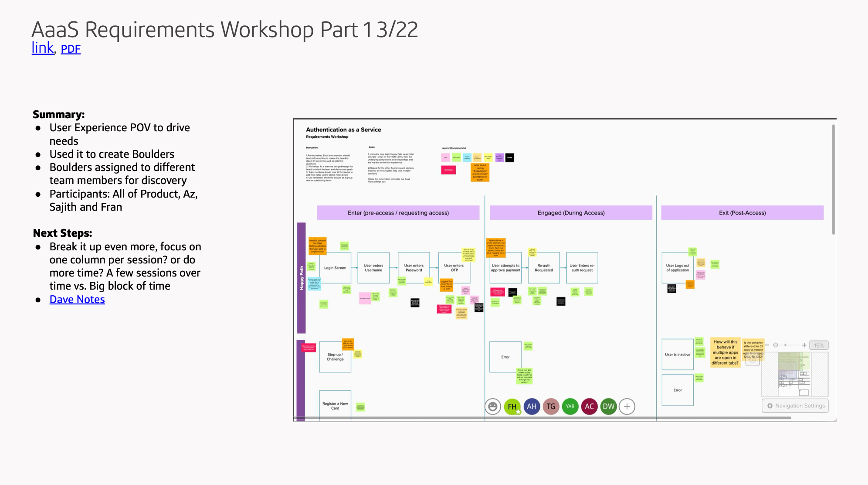Click the minimap board overview thumbnail

(795, 374)
